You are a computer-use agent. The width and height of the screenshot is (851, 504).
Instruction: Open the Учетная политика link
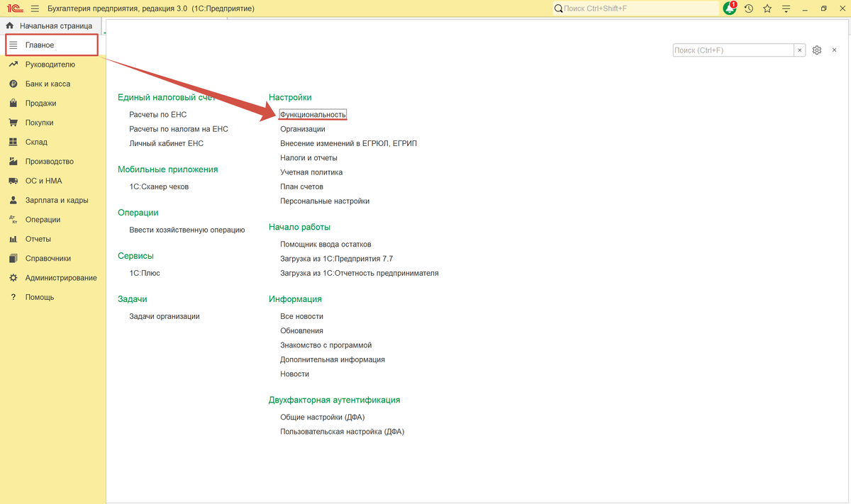coord(311,172)
